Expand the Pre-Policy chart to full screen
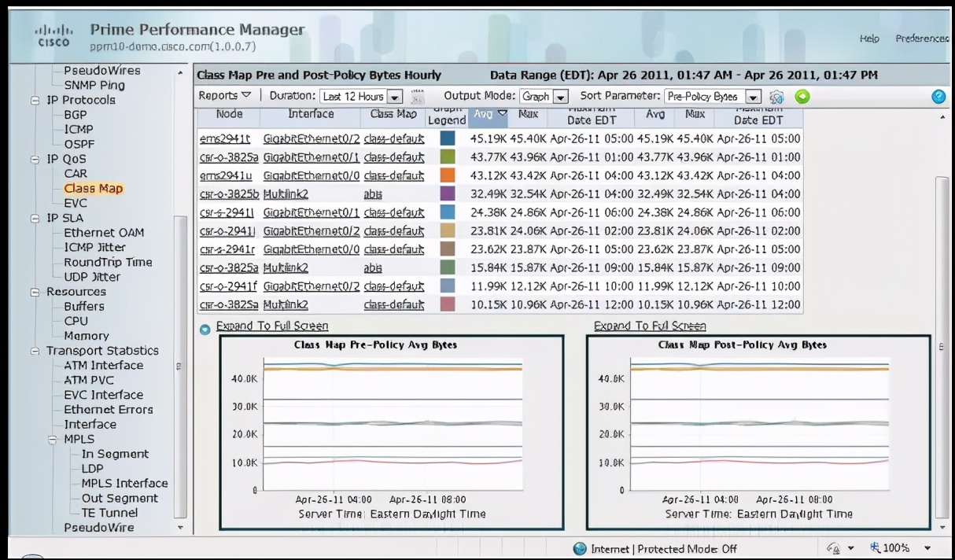Screen dimensions: 955x560 [x=272, y=326]
